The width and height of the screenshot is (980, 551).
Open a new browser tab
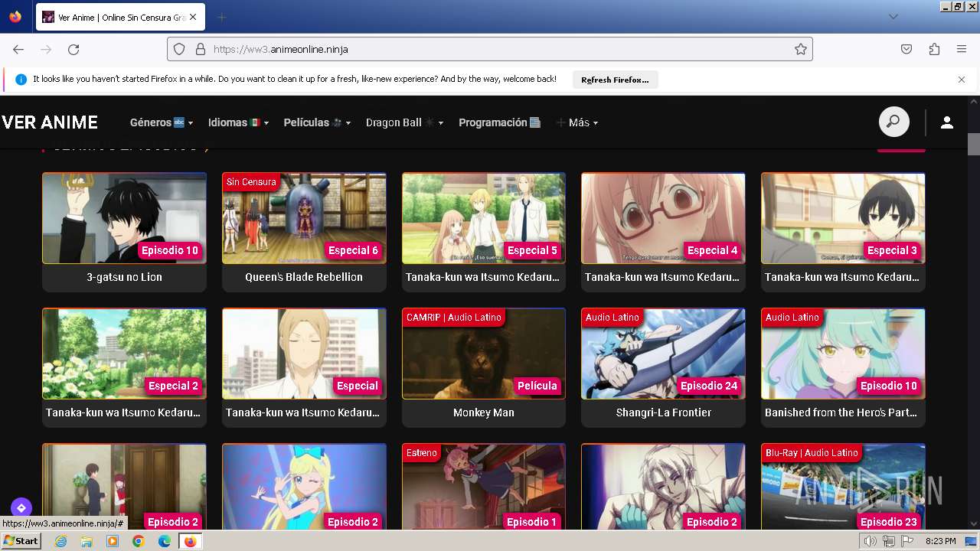tap(221, 17)
